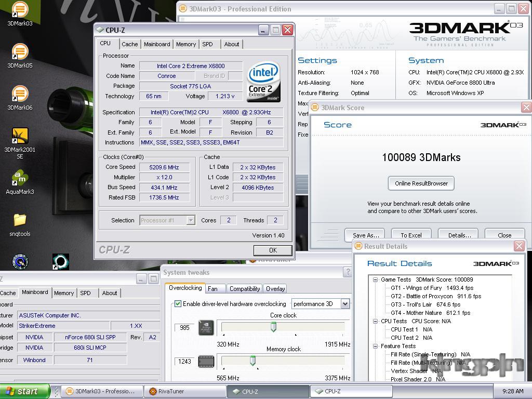Click the memory clock chip icon

(x=206, y=362)
